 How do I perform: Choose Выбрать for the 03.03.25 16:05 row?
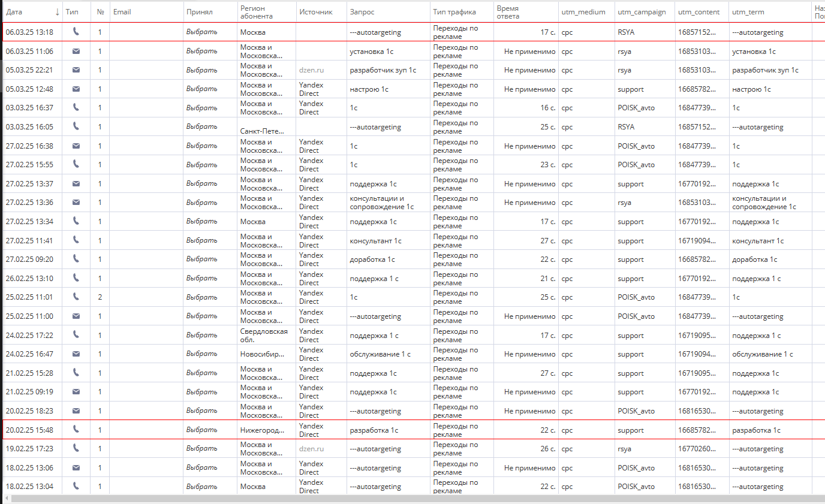(201, 126)
